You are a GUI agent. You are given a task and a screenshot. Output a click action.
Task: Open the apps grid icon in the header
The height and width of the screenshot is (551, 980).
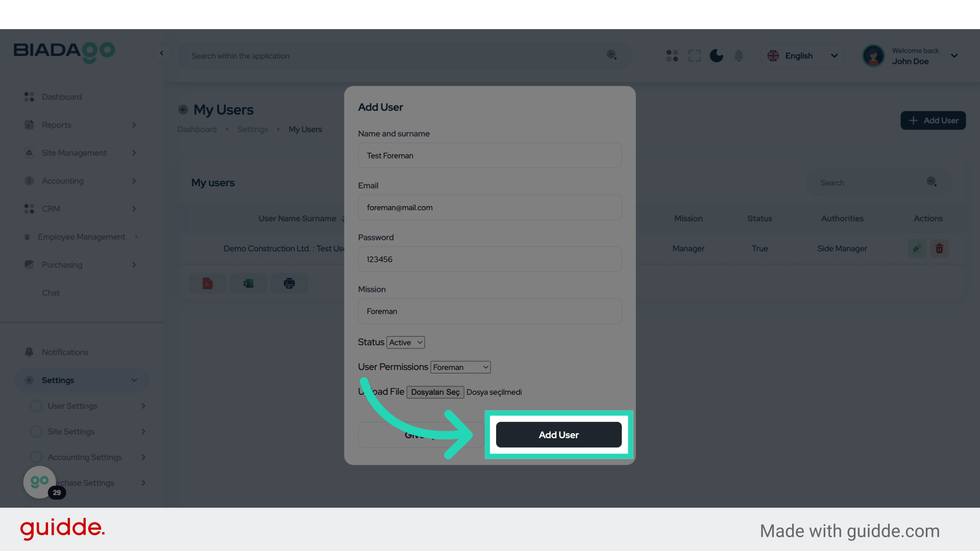tap(672, 56)
